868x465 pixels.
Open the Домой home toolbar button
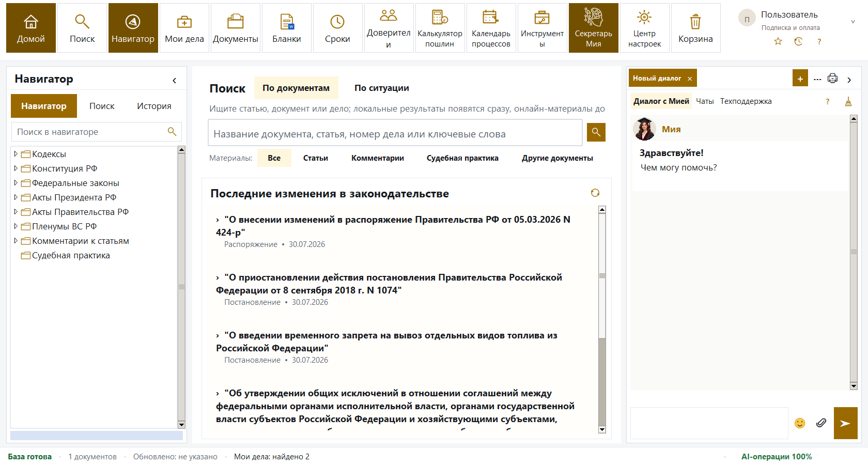click(x=31, y=28)
